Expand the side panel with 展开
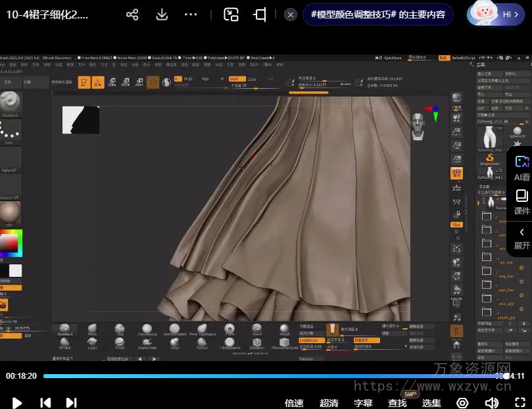The width and height of the screenshot is (532, 409). pos(521,238)
